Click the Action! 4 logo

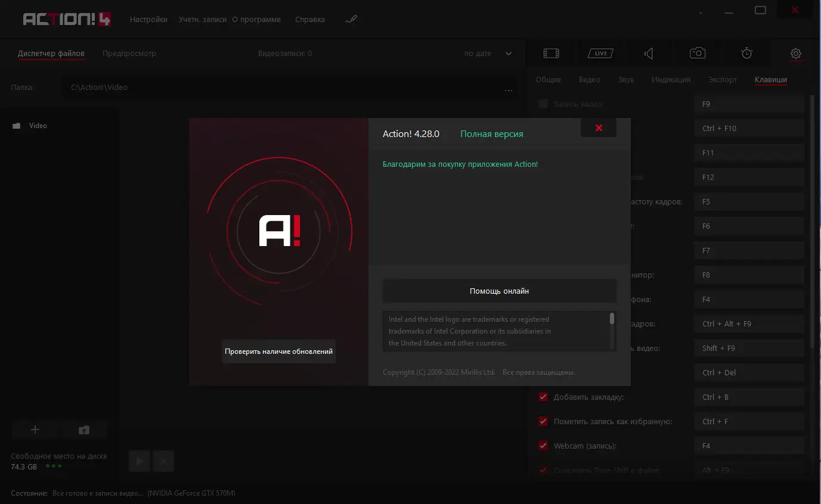[67, 19]
